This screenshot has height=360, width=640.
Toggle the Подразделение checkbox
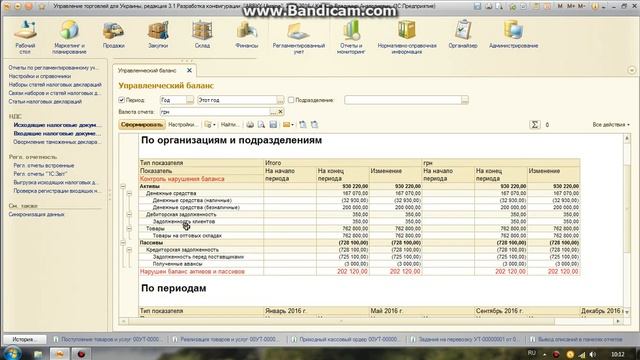pyautogui.click(x=291, y=100)
